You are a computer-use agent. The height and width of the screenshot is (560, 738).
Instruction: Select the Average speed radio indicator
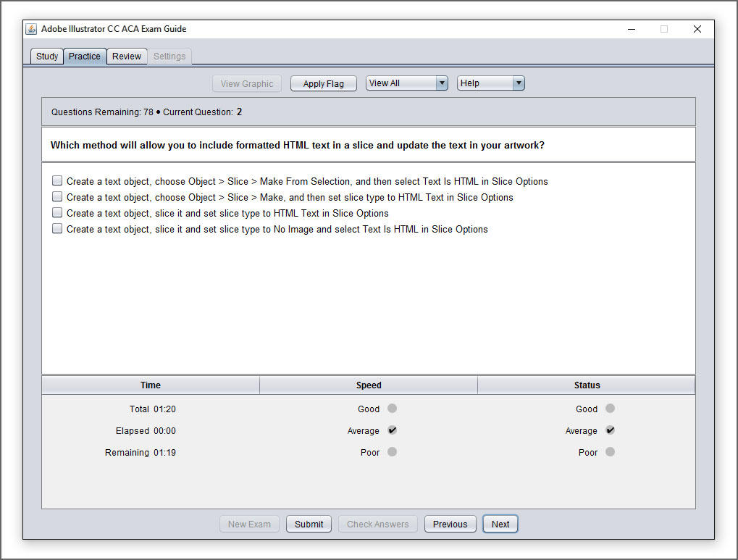pyautogui.click(x=392, y=430)
